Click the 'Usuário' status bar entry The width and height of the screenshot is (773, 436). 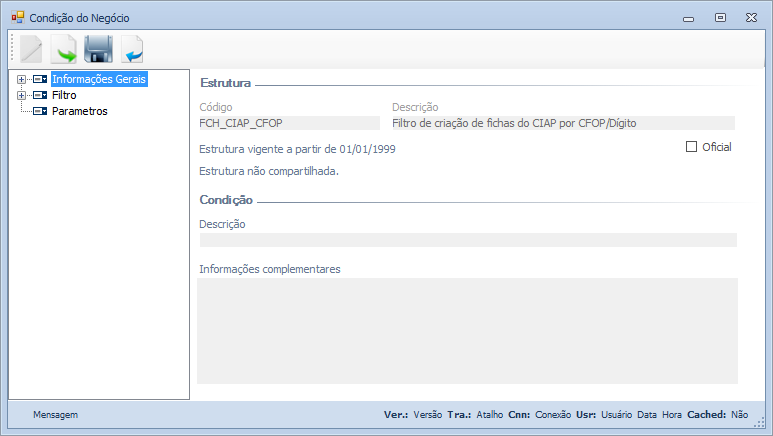[616, 415]
